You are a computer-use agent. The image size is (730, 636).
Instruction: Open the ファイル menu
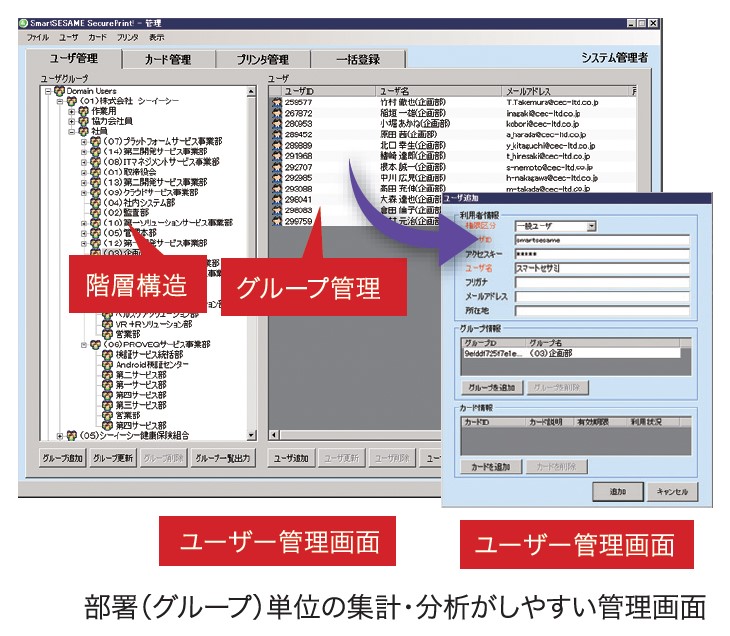click(37, 37)
